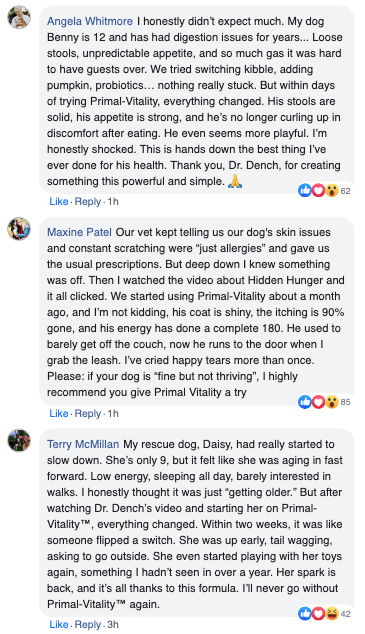Click the laughing reaction icon on Terry's comment

click(331, 614)
